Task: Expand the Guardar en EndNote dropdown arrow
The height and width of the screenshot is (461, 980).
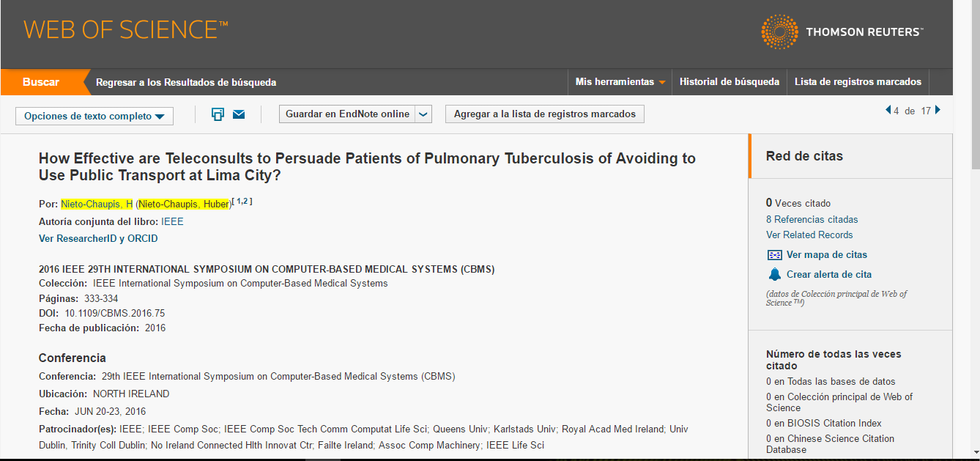Action: pyautogui.click(x=423, y=114)
